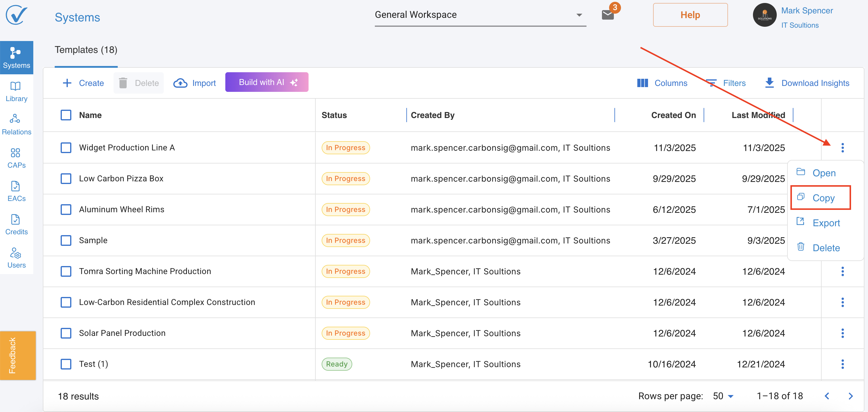The height and width of the screenshot is (412, 868).
Task: Select the Aluminum Wheel Rims row checkbox
Action: tap(66, 210)
